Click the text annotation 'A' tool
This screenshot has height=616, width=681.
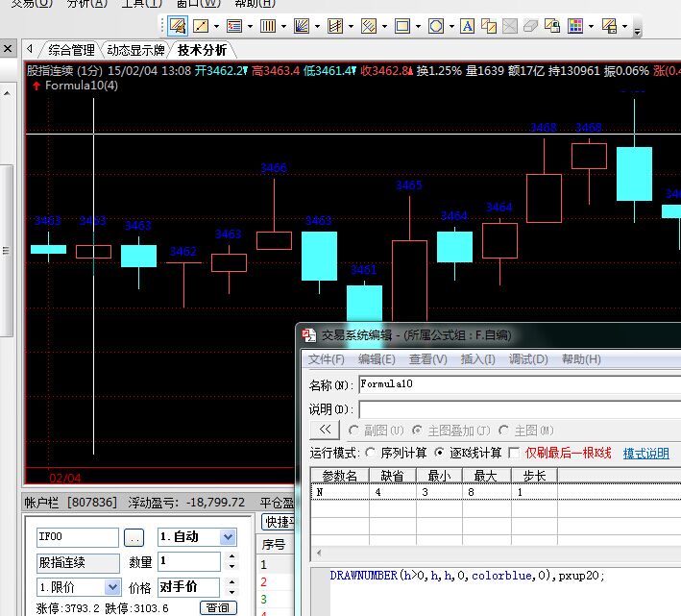(467, 26)
